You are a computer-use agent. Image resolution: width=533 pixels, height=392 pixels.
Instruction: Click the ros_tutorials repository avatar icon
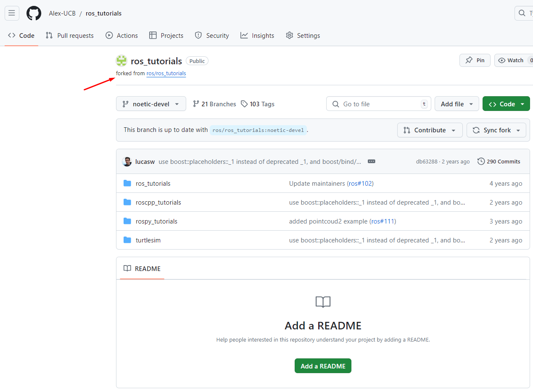(121, 61)
